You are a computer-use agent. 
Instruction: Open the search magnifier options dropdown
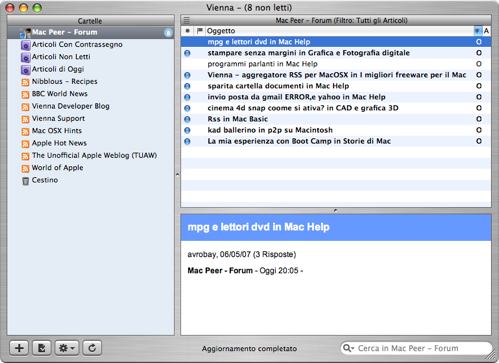[x=348, y=348]
